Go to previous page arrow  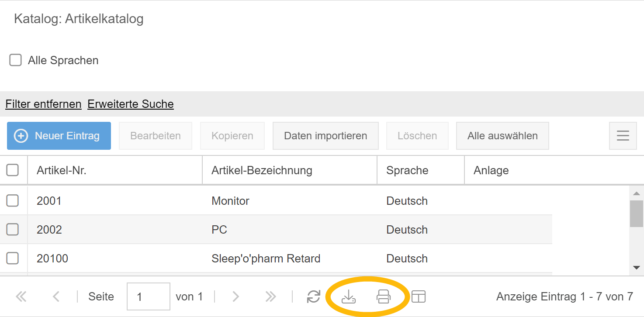point(55,297)
